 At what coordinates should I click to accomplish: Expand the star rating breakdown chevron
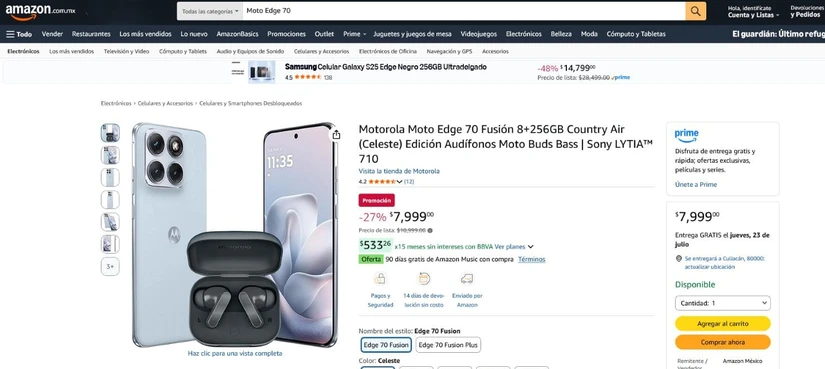coord(399,182)
